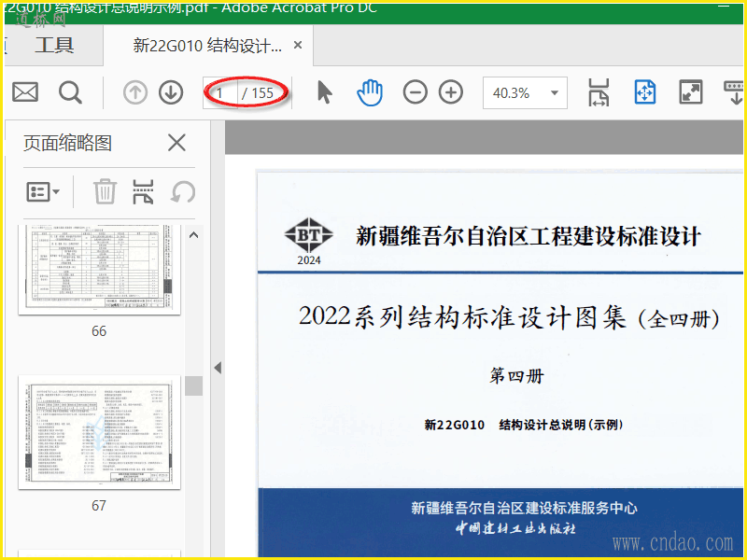Click the thumbnail scrollbar handle
747x560 pixels.
coord(194,385)
